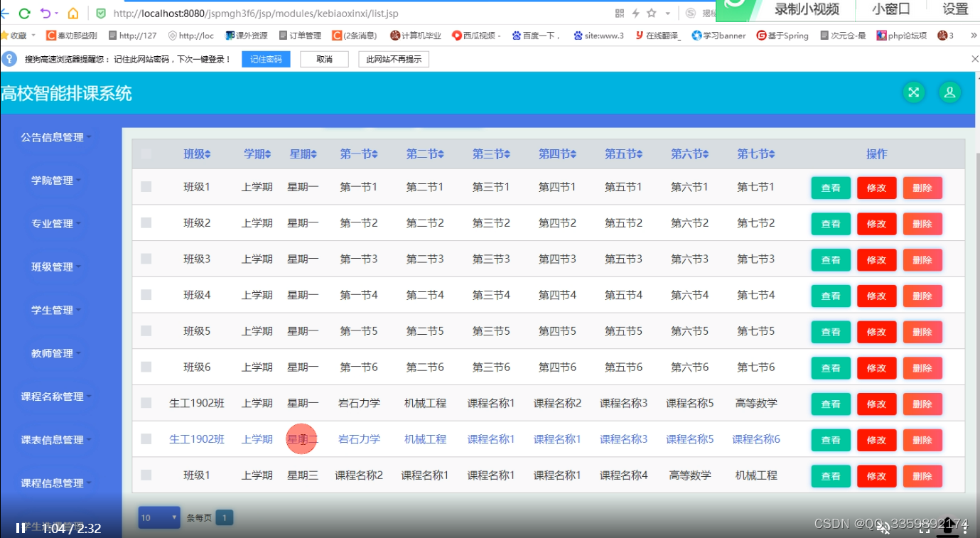
Task: Expand 学院管理 sidebar menu
Action: (x=56, y=181)
